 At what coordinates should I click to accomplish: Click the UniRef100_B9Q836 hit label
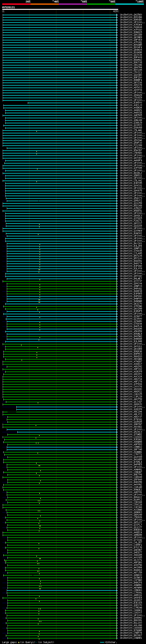coord(131,352)
